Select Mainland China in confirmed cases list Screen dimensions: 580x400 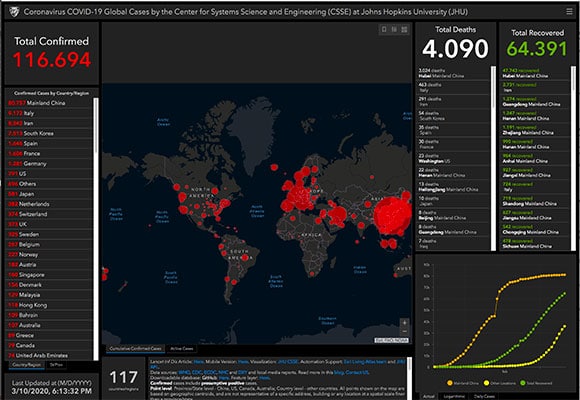[49, 103]
